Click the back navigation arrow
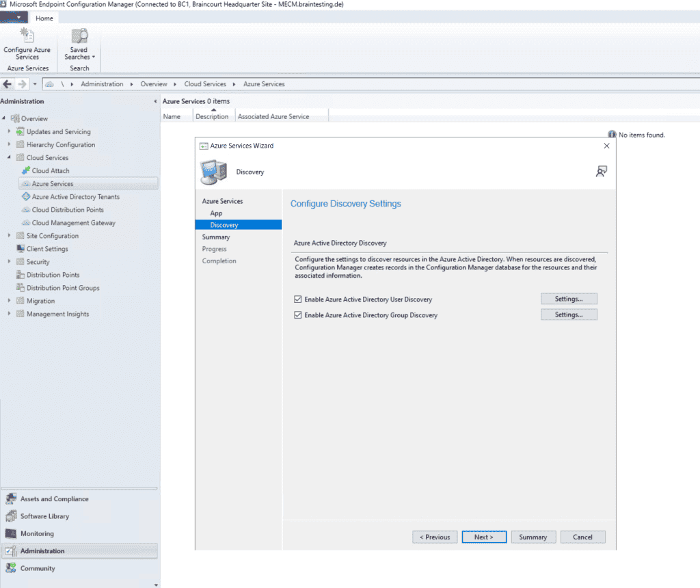This screenshot has width=700, height=588. pos(7,83)
